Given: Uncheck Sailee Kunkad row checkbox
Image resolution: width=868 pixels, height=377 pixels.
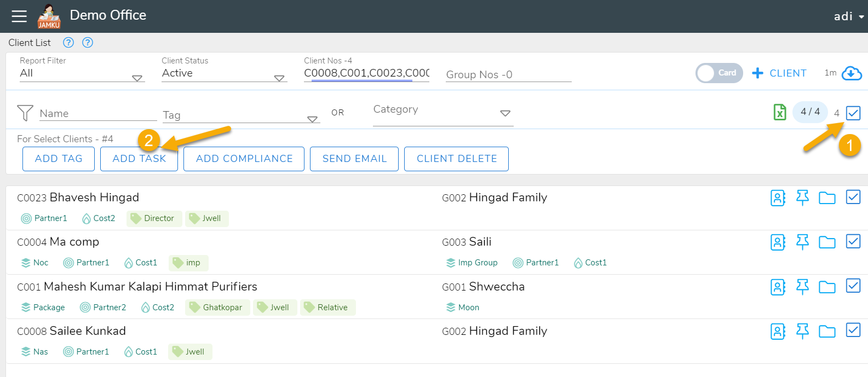Looking at the screenshot, I should pos(853,330).
